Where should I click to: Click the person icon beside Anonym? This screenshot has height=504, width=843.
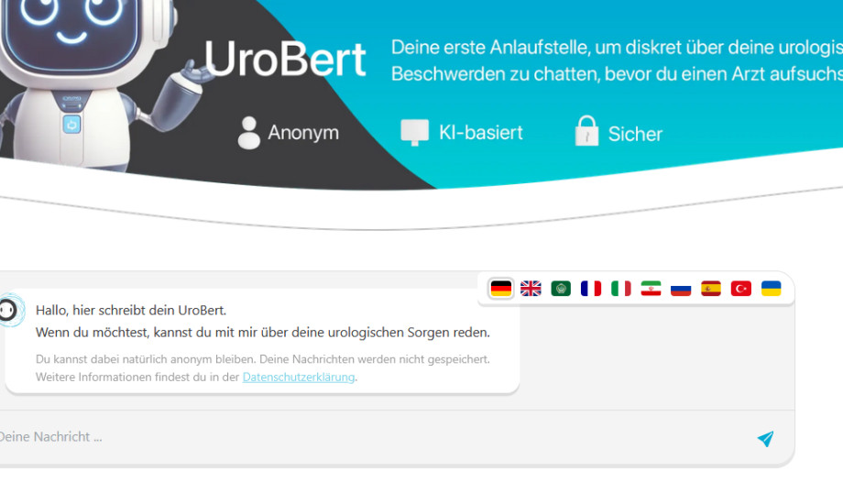(248, 133)
